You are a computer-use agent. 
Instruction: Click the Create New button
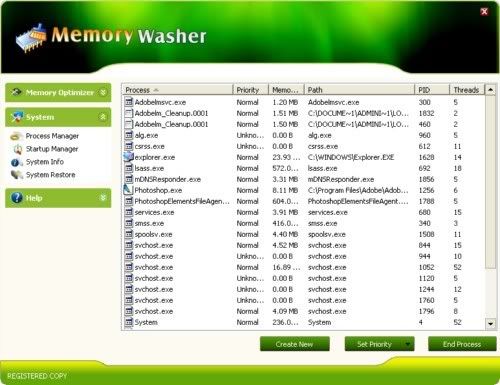click(x=295, y=344)
